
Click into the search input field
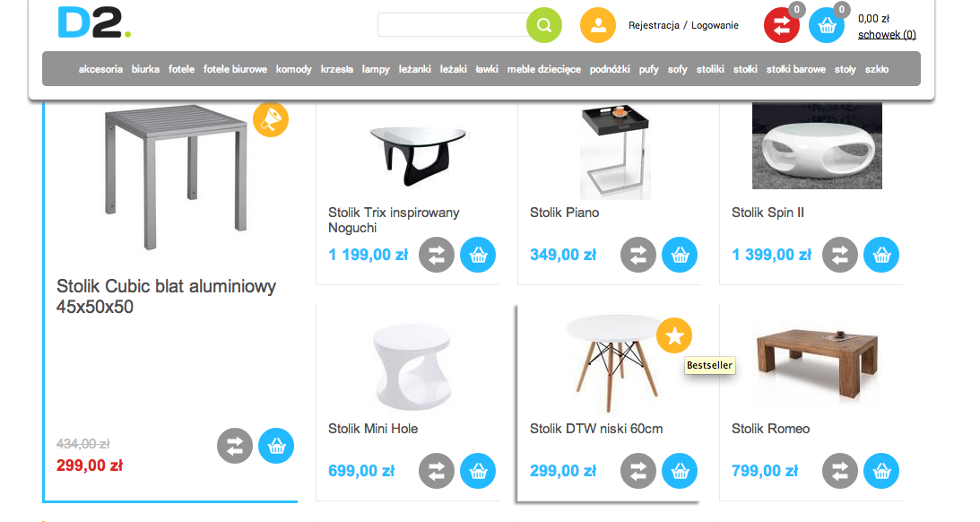453,25
